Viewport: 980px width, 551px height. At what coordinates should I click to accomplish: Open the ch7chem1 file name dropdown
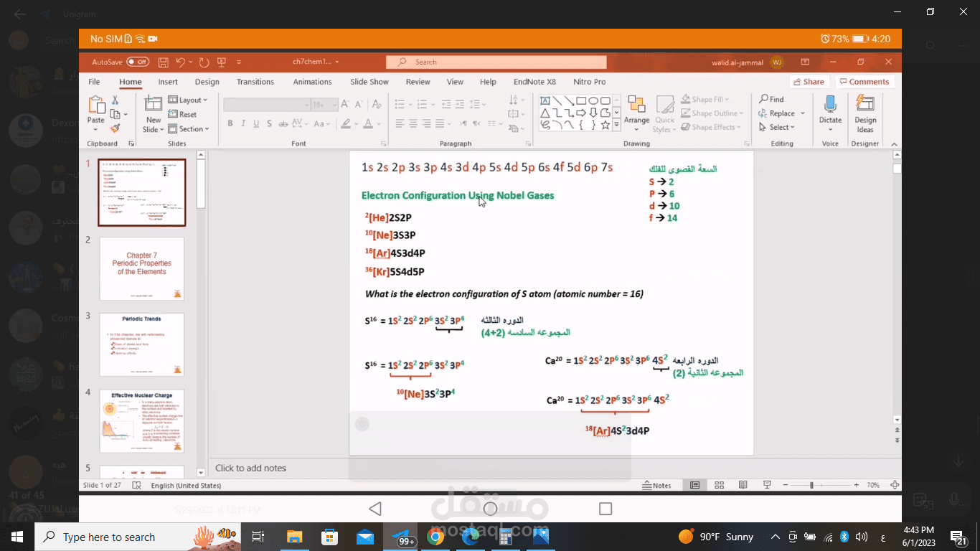[316, 62]
